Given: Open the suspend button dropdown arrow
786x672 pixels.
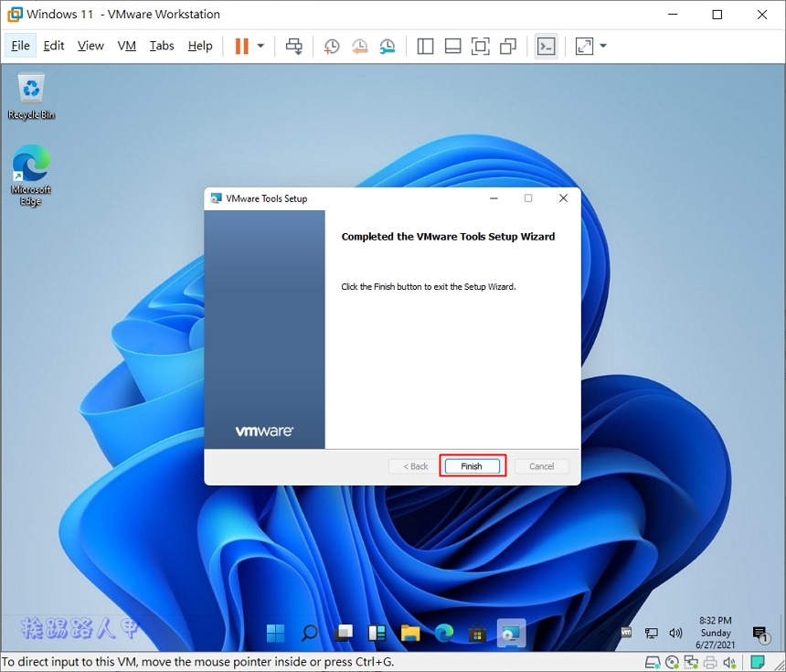Looking at the screenshot, I should point(259,46).
